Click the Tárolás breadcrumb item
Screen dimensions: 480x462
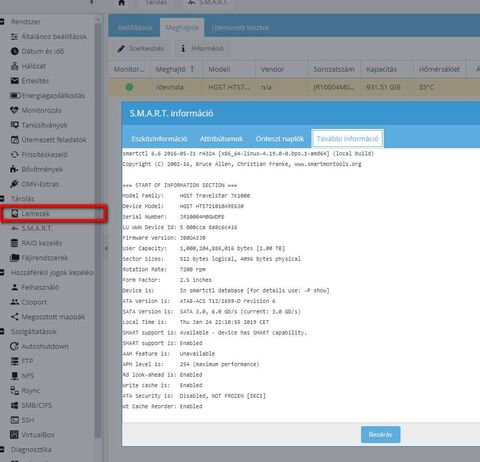click(156, 2)
